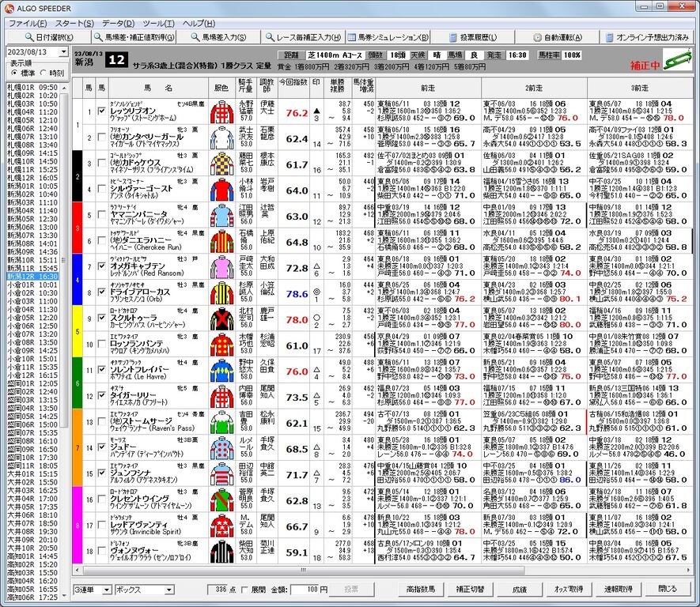700x607 pixels.
Task: Click the jockey silks icon for ダニエラハニー
Action: (x=221, y=241)
